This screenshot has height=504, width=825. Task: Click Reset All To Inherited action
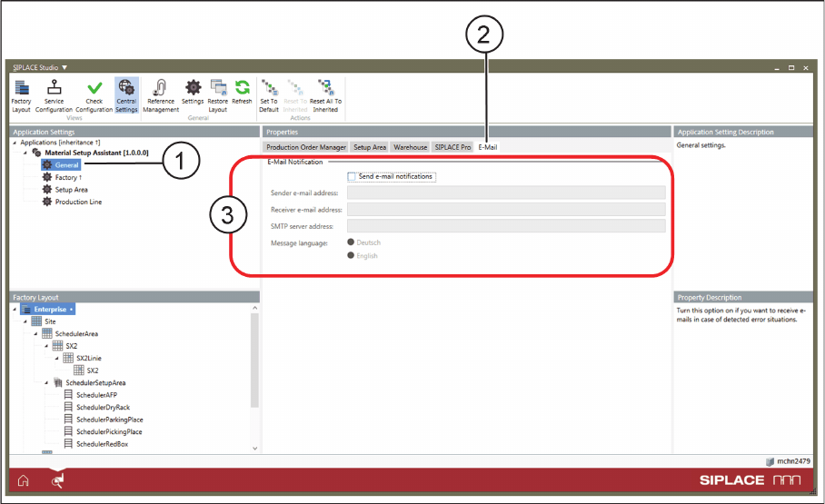point(325,95)
